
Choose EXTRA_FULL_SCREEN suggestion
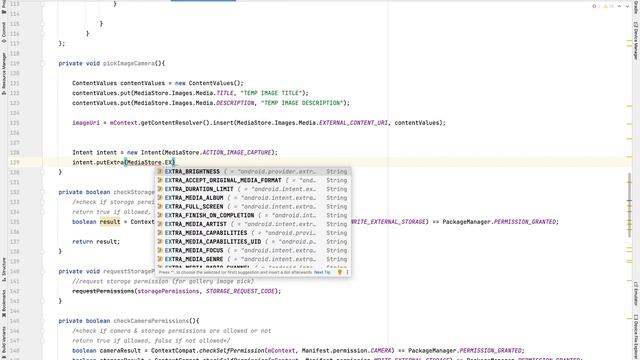[x=253, y=207]
